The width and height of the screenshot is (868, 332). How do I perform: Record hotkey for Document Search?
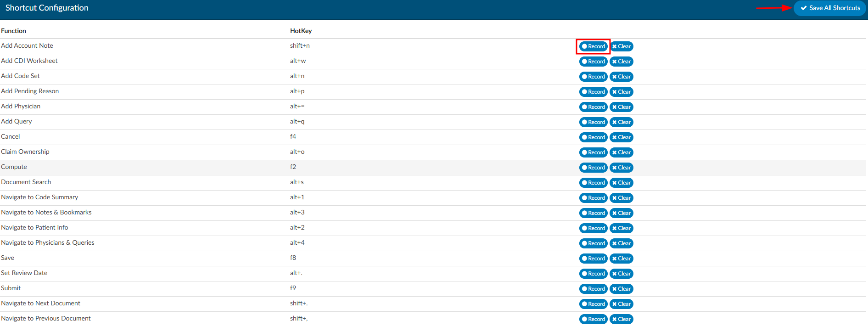click(593, 183)
